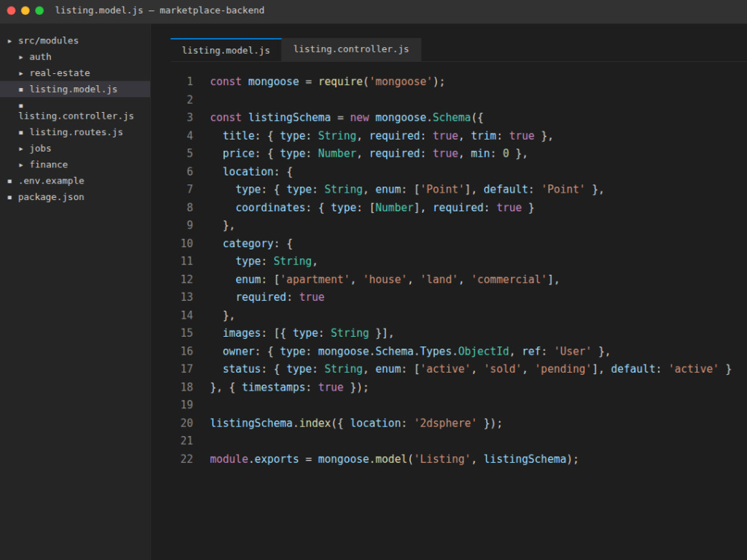Click 'required' on line 13

click(261, 297)
